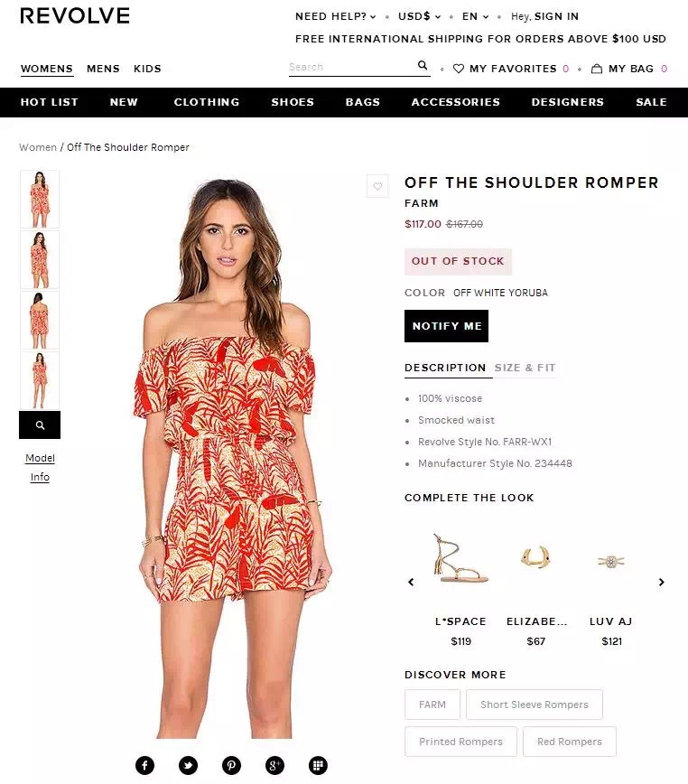Open the Model Info link
The width and height of the screenshot is (688, 784).
40,468
